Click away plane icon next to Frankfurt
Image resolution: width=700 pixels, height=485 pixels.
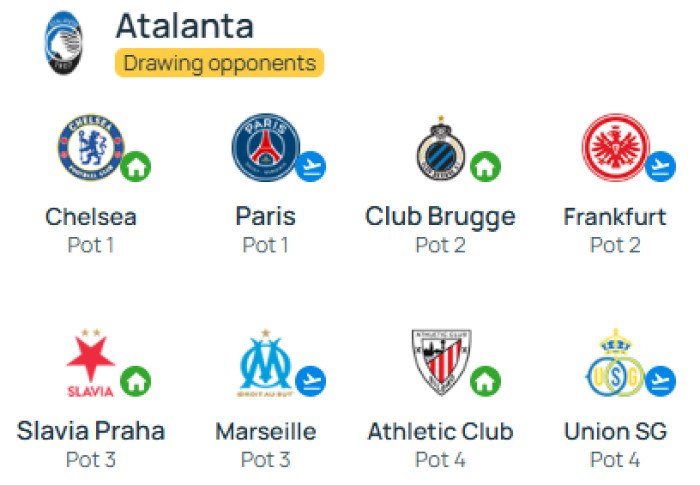pos(661,167)
